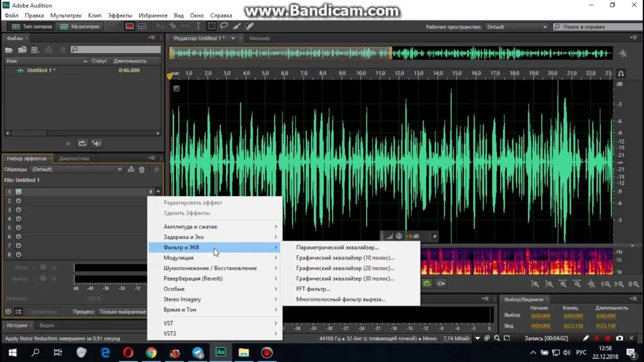
Task: Switch to Тип сигнала waveform view
Action: click(x=32, y=26)
